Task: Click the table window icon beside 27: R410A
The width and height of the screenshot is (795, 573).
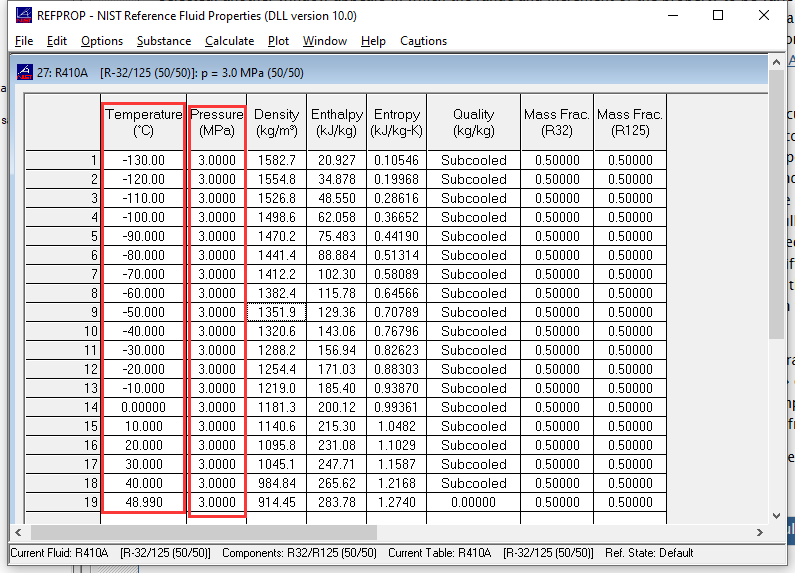Action: click(25, 73)
